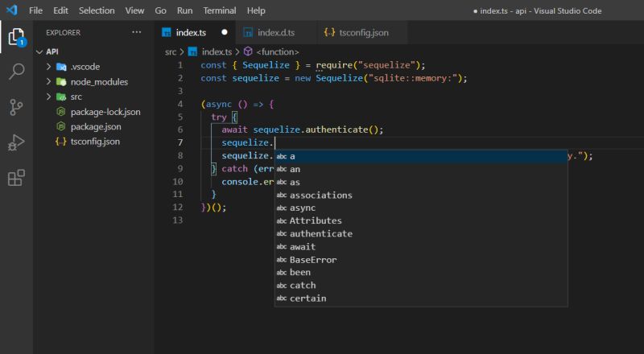Click line number 13 in gutter
This screenshot has height=354, width=644.
(177, 220)
